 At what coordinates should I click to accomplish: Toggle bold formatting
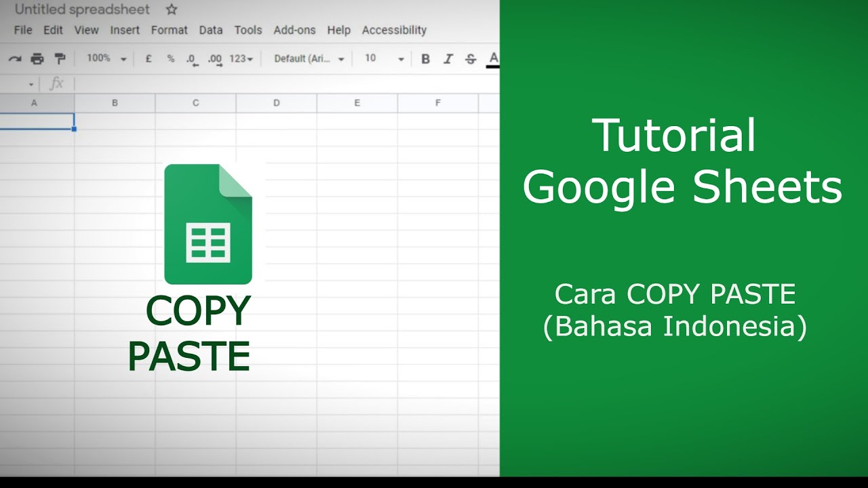pyautogui.click(x=425, y=59)
